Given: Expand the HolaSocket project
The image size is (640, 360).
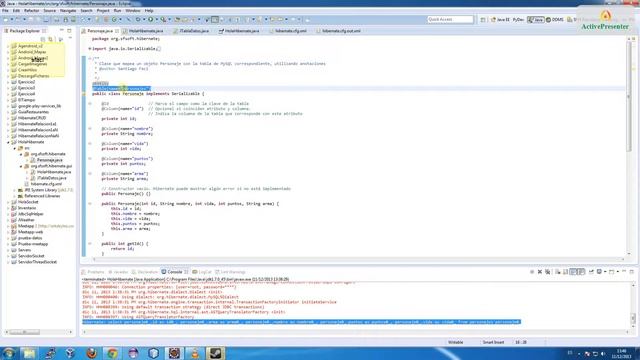Looking at the screenshot, I should (8, 202).
